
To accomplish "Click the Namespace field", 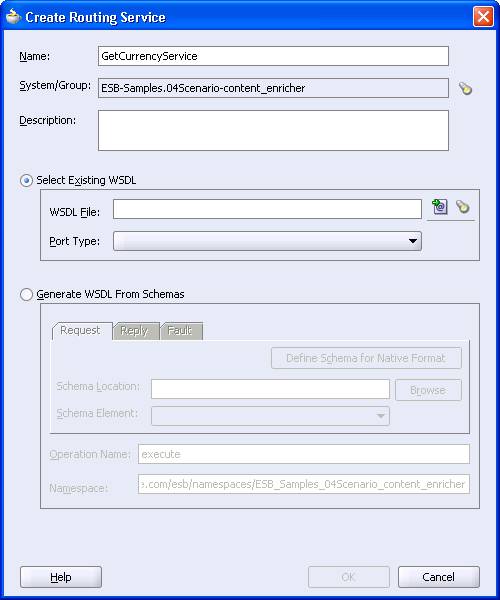I will coord(304,484).
